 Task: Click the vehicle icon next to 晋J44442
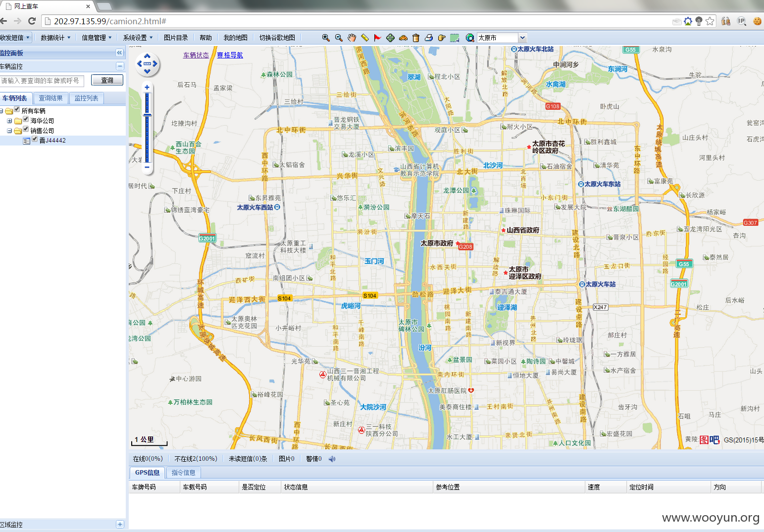click(x=27, y=141)
